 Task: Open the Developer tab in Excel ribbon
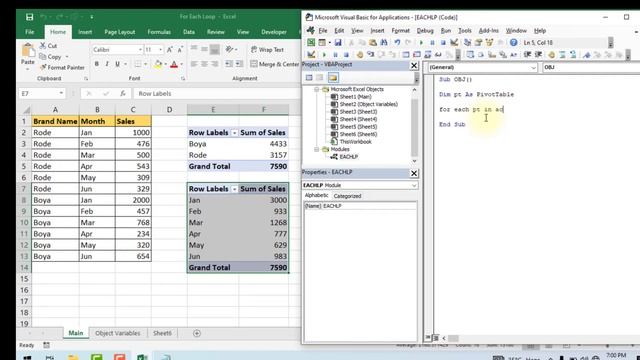pos(274,32)
